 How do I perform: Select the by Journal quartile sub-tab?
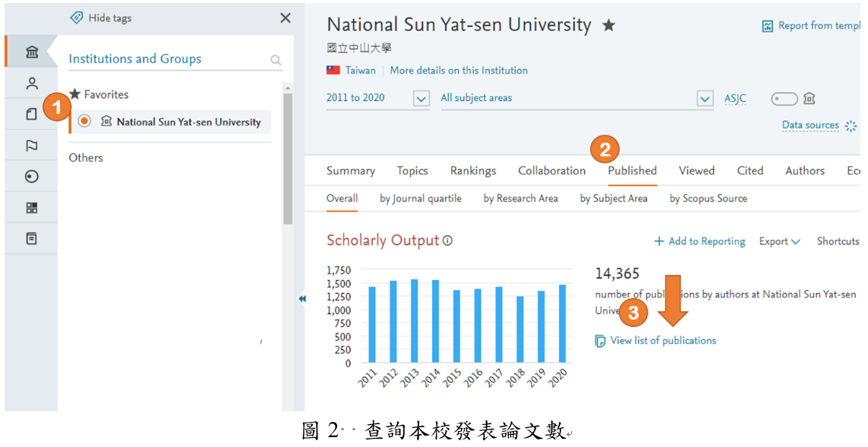pos(421,199)
